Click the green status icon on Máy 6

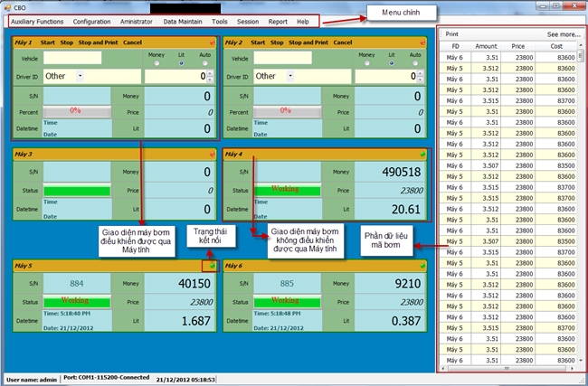422,266
